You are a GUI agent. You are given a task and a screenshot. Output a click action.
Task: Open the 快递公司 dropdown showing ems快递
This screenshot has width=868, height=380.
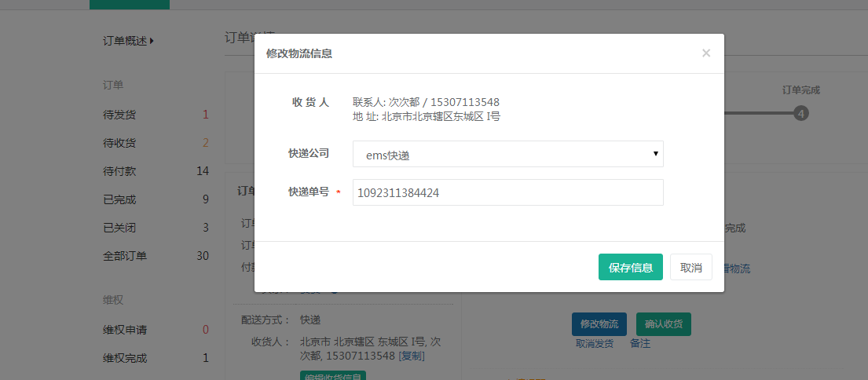[507, 155]
